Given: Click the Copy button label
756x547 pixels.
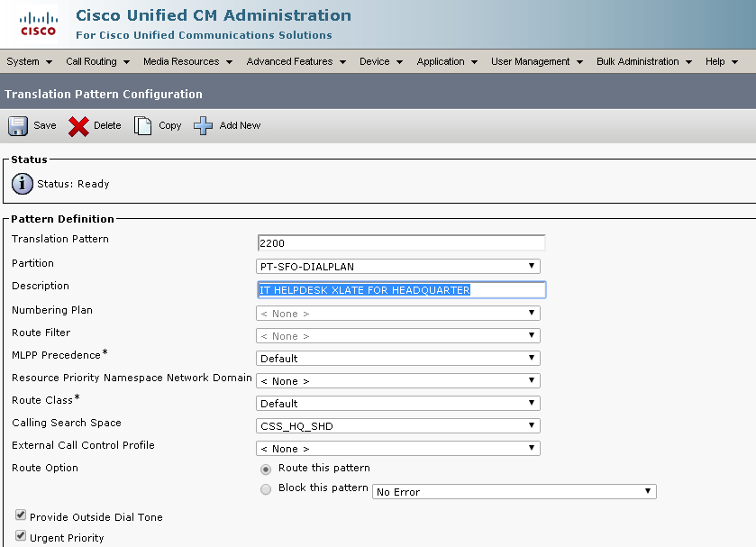Looking at the screenshot, I should click(170, 126).
